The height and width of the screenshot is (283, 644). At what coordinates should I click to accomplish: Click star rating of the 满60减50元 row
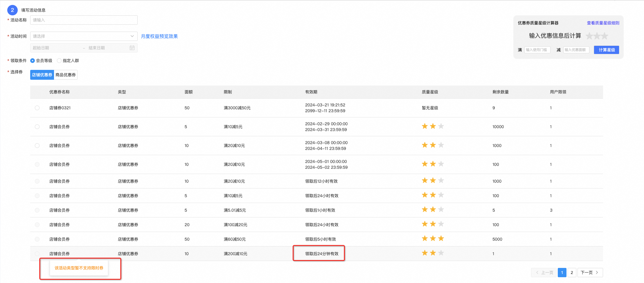coord(433,239)
